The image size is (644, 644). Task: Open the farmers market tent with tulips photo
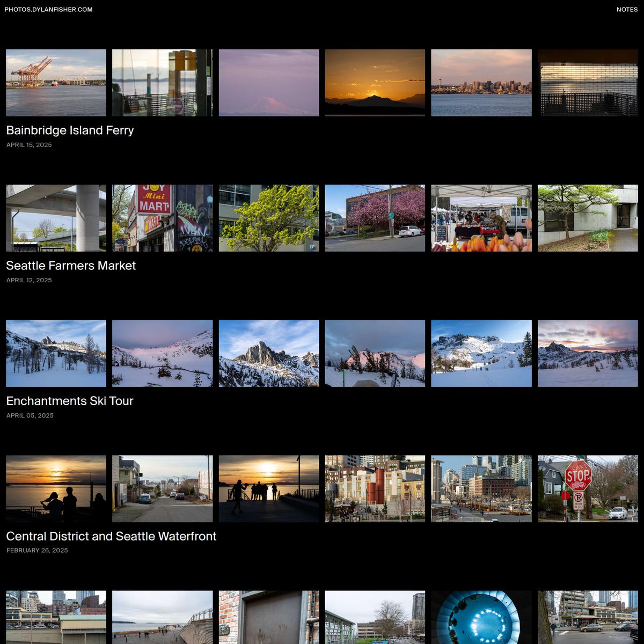(481, 218)
